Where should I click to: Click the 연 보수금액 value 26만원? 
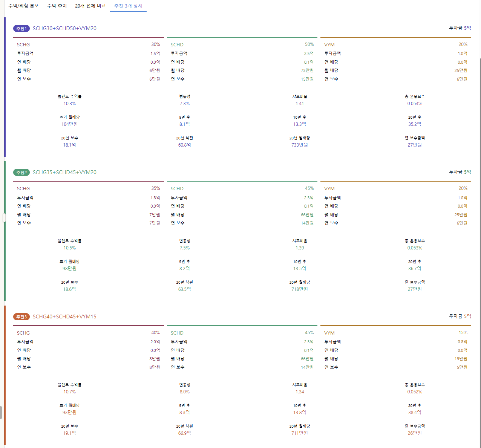click(x=415, y=433)
